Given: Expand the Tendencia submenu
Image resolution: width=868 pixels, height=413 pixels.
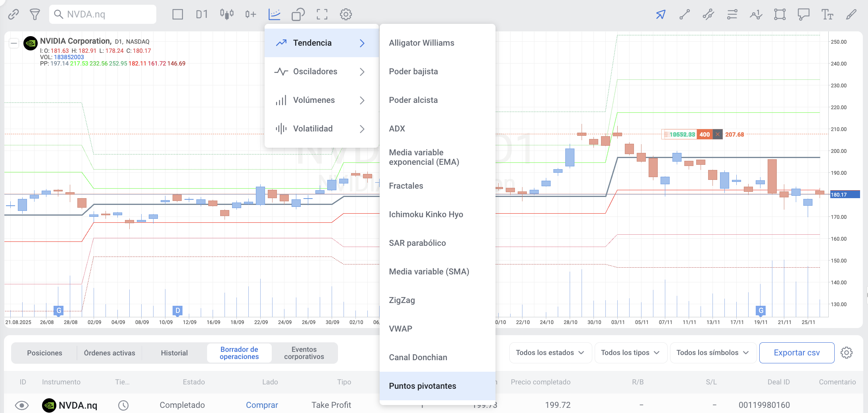Looking at the screenshot, I should pyautogui.click(x=322, y=43).
